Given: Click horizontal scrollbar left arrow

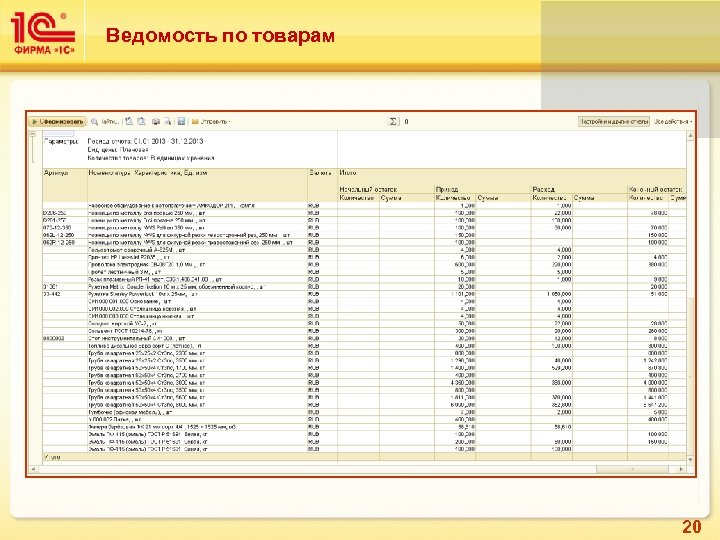Looking at the screenshot, I should [x=33, y=469].
